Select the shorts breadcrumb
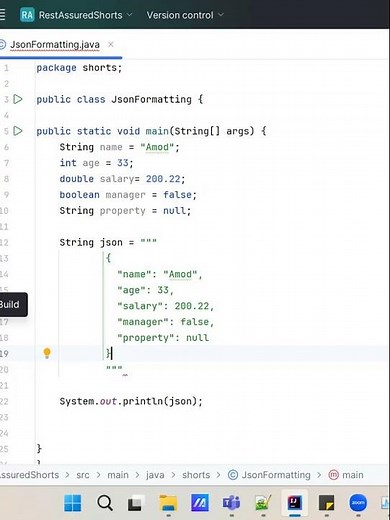The width and height of the screenshot is (390, 520). coord(196,475)
